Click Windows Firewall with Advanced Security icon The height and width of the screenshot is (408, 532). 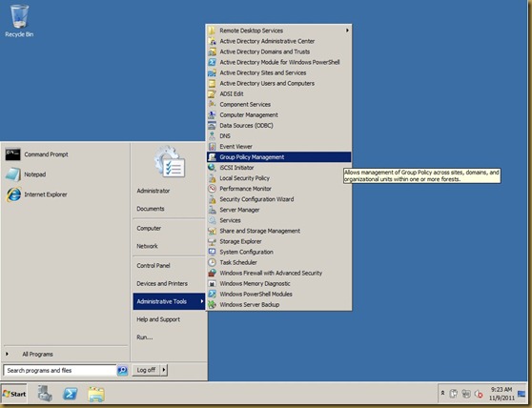(x=212, y=273)
